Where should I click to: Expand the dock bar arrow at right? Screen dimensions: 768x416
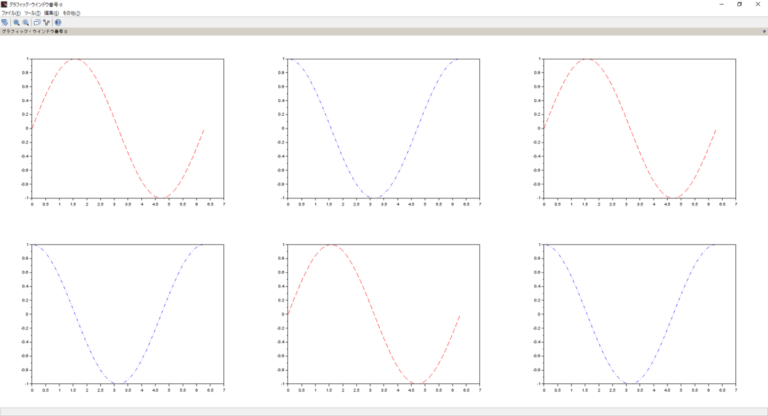pyautogui.click(x=764, y=31)
